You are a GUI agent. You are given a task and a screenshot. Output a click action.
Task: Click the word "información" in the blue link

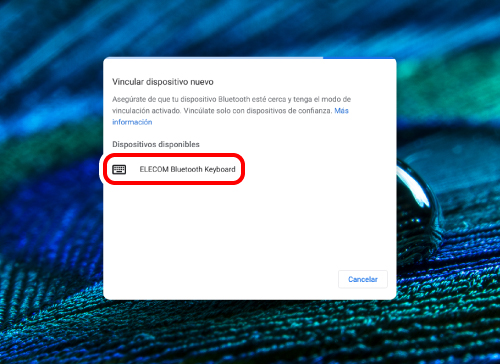pos(132,122)
